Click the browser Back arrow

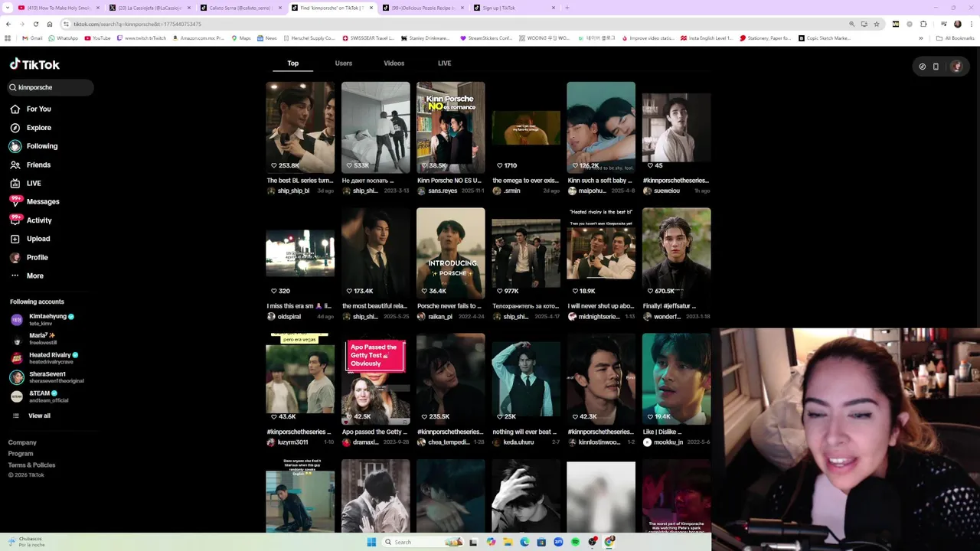9,24
